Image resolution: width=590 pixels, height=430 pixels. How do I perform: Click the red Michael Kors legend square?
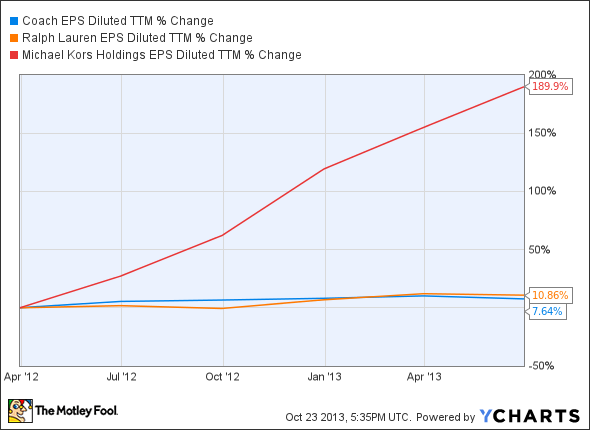pyautogui.click(x=14, y=55)
